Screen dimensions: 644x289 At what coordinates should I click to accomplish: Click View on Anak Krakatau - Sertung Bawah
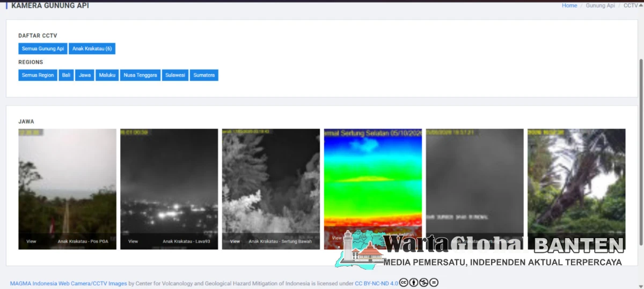(235, 241)
